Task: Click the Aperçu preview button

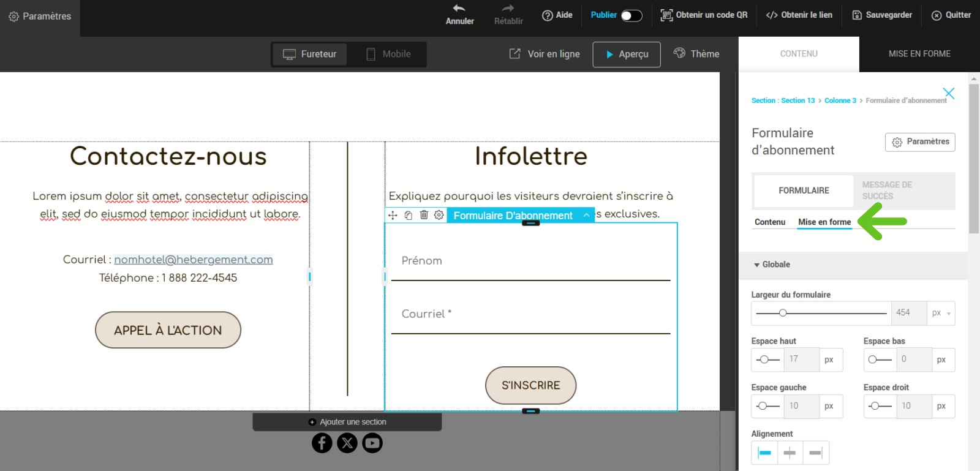Action: click(x=627, y=55)
